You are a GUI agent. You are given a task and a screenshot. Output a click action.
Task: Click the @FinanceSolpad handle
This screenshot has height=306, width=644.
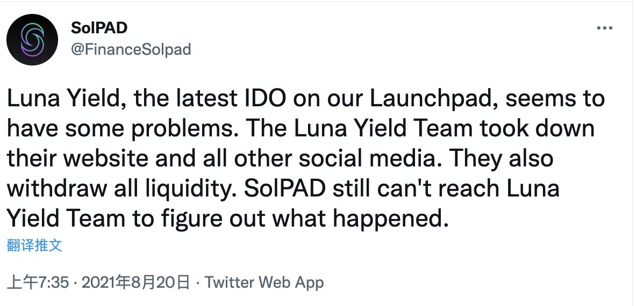point(131,49)
